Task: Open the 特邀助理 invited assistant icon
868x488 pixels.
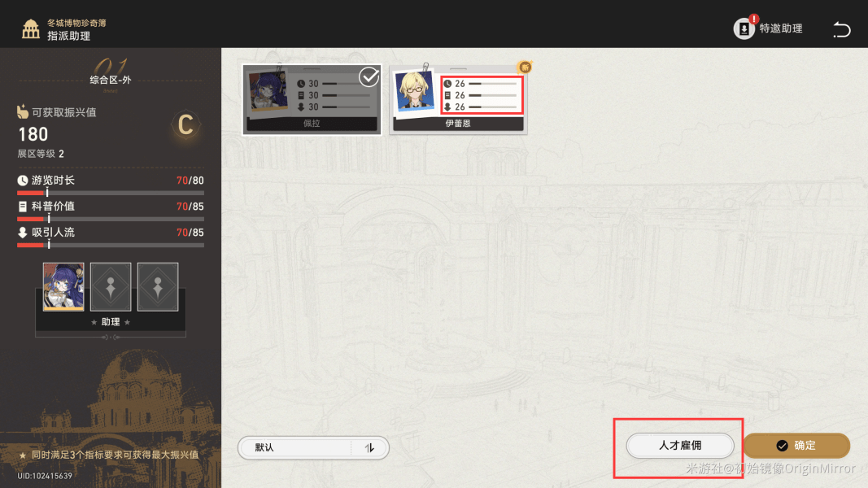Action: 744,28
